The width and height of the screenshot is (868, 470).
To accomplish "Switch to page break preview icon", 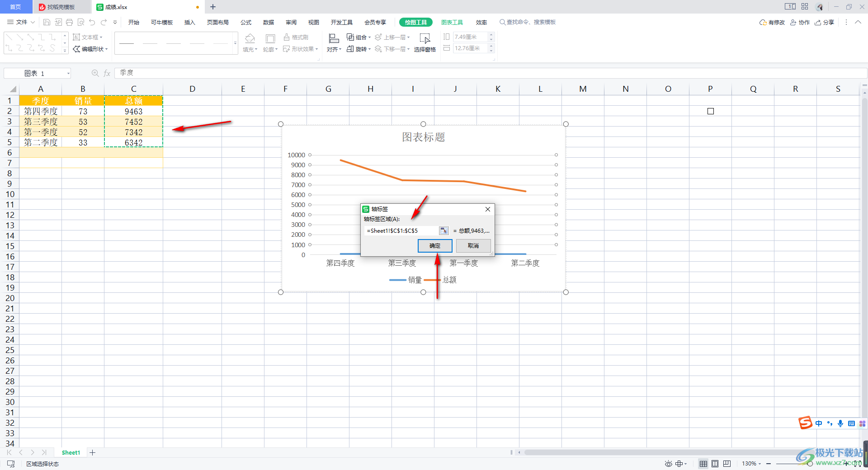I will pyautogui.click(x=727, y=464).
